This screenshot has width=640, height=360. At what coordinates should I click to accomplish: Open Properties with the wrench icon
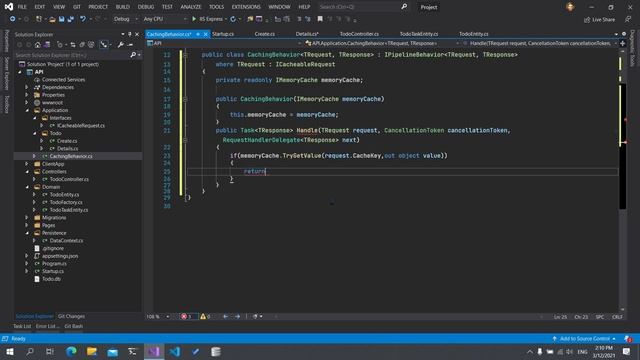pos(120,44)
